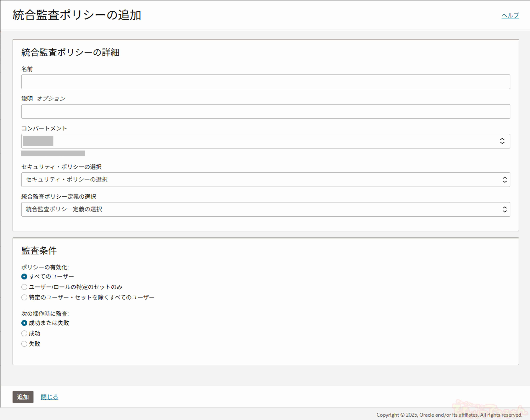Click the 追加 button
This screenshot has height=420, width=530.
coord(23,397)
